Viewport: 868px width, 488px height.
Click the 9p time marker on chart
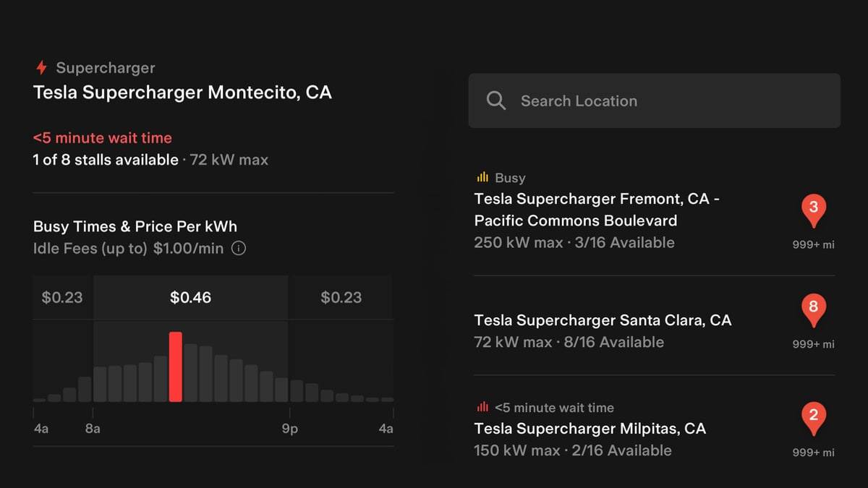[289, 429]
